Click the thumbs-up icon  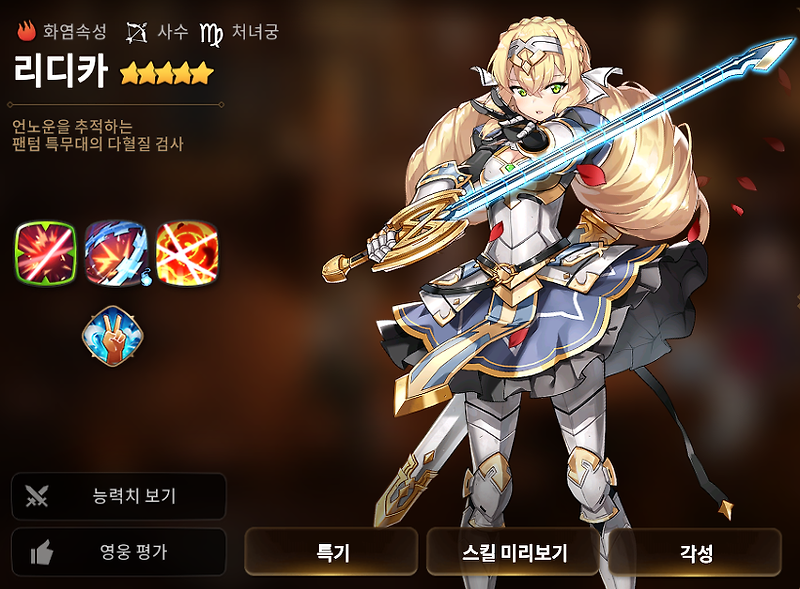point(41,552)
